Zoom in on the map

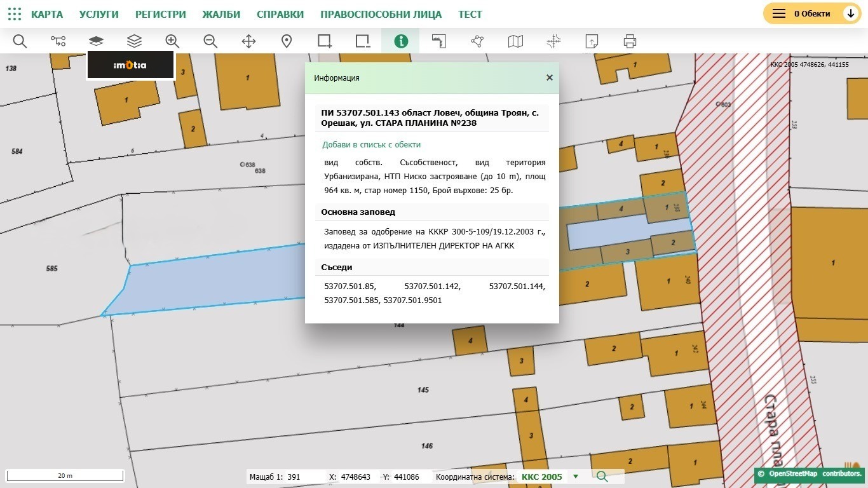point(172,41)
